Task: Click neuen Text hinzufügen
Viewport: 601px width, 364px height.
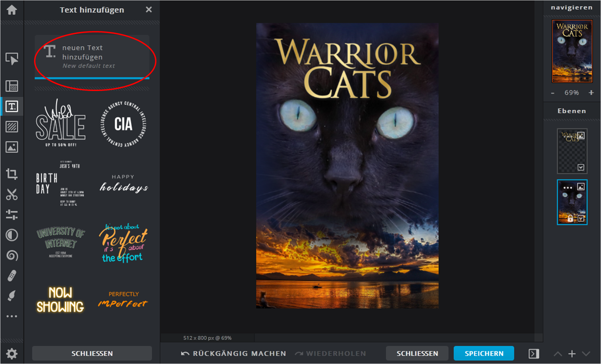Action: (x=92, y=57)
